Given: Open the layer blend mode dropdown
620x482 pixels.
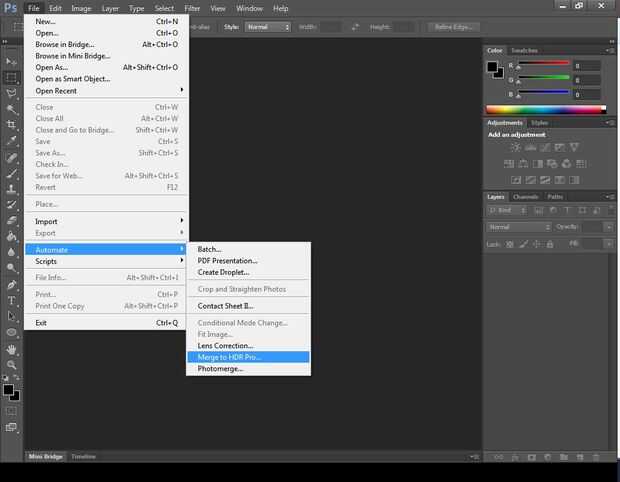Looking at the screenshot, I should pos(518,227).
